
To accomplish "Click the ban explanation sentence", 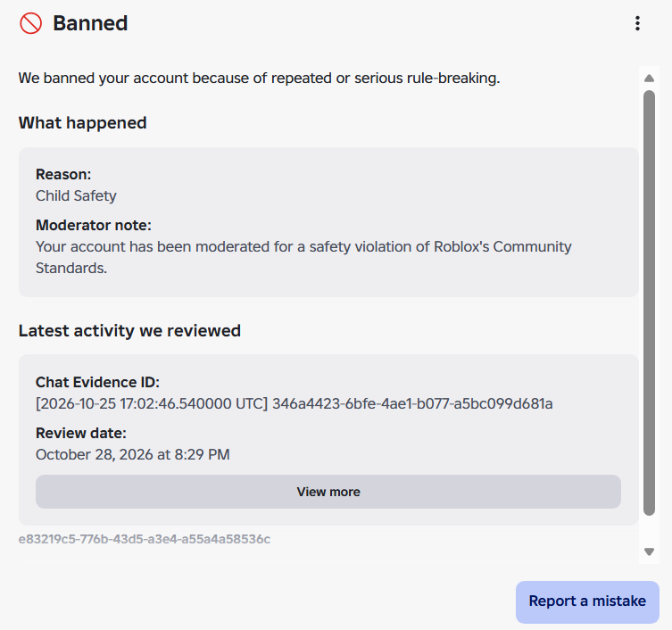I will 260,79.
